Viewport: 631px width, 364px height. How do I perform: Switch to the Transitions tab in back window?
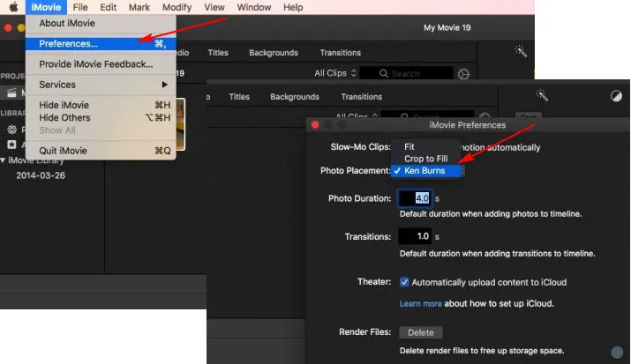coord(340,53)
